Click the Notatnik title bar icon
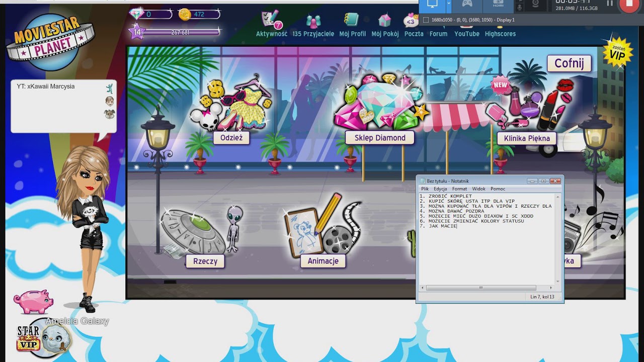This screenshot has height=362, width=644. point(423,181)
